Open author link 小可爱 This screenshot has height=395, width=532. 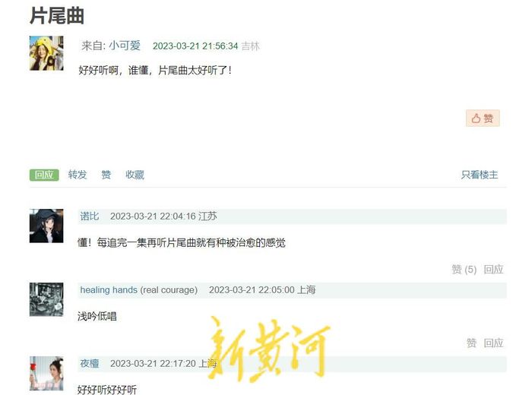[125, 46]
